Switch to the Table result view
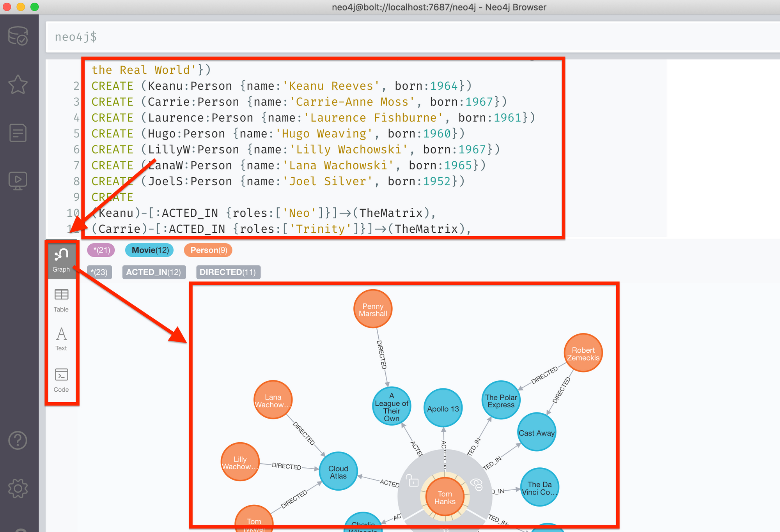Image resolution: width=780 pixels, height=532 pixels. (61, 300)
